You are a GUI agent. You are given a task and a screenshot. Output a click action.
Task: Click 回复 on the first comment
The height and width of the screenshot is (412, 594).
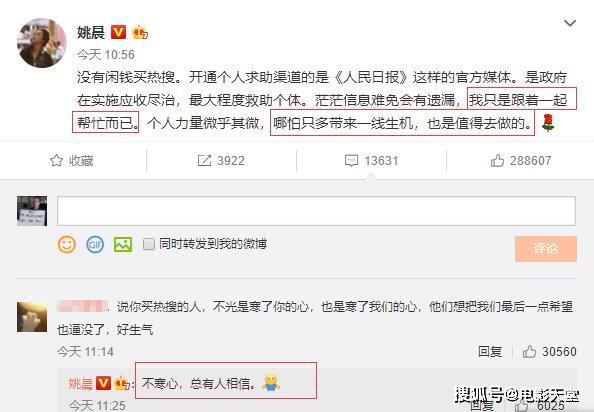click(x=490, y=352)
